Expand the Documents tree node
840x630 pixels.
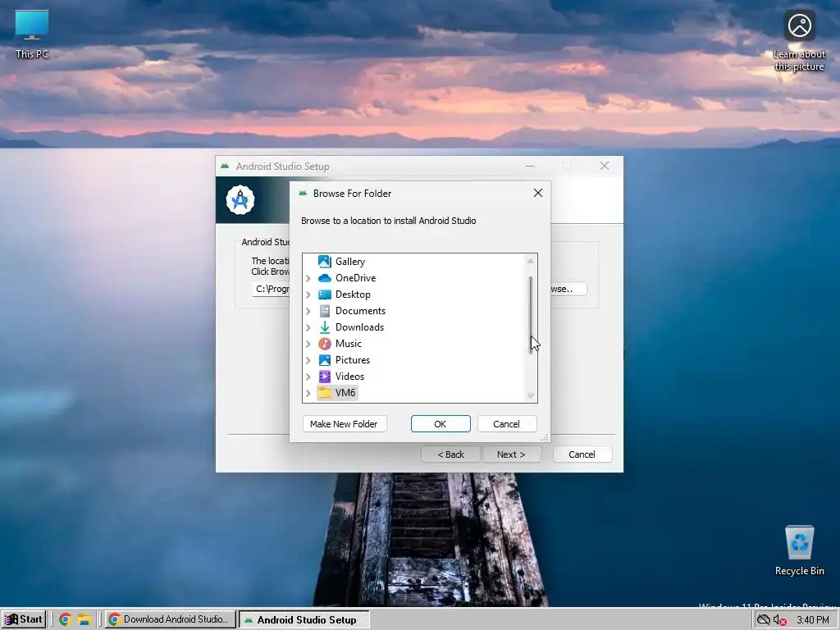pos(308,311)
